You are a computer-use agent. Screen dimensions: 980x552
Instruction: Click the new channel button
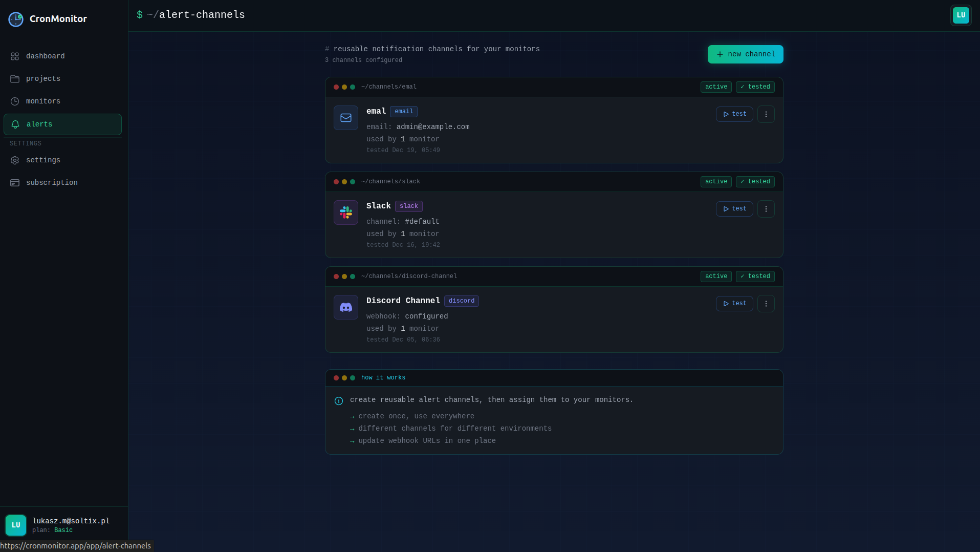pos(745,54)
